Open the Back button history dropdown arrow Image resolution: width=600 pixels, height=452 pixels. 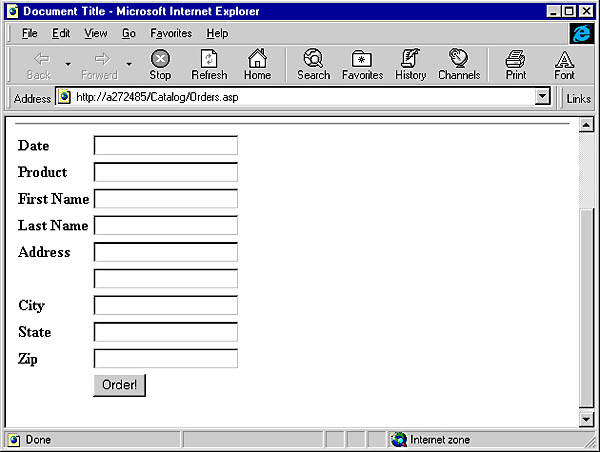click(x=68, y=64)
